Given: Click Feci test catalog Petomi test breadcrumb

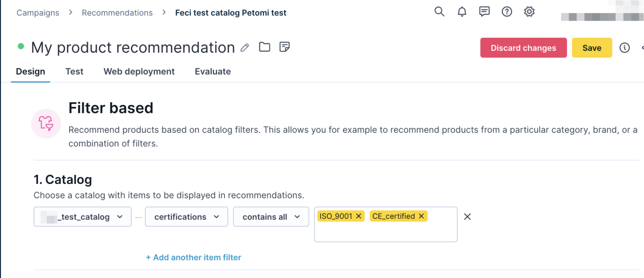Looking at the screenshot, I should [x=231, y=13].
